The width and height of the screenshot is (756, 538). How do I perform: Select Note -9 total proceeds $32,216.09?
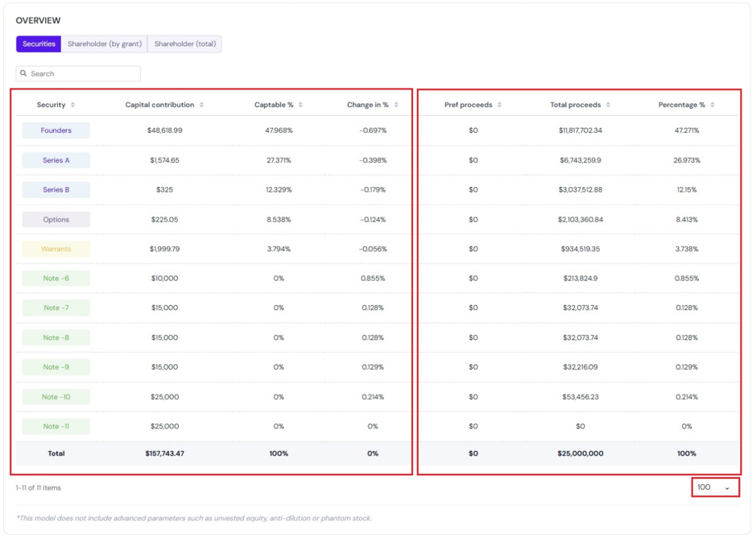click(580, 367)
